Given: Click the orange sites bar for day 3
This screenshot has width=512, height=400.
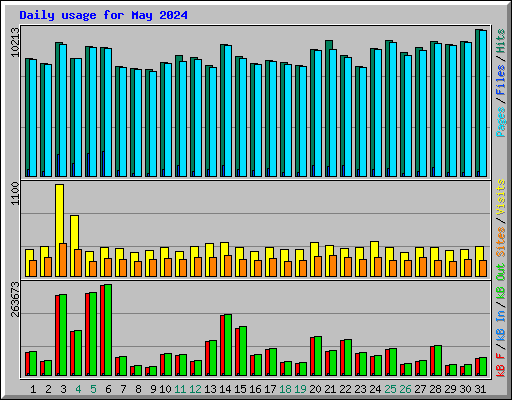Looking at the screenshot, I should pos(63,260).
